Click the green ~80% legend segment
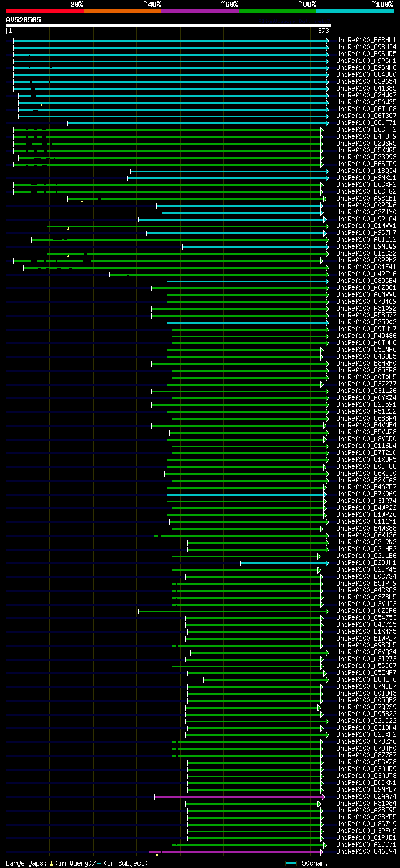The height and width of the screenshot is (868, 400). click(277, 11)
